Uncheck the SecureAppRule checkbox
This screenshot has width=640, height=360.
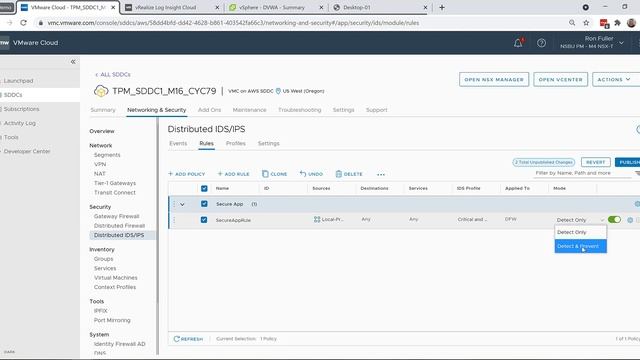pyautogui.click(x=204, y=220)
